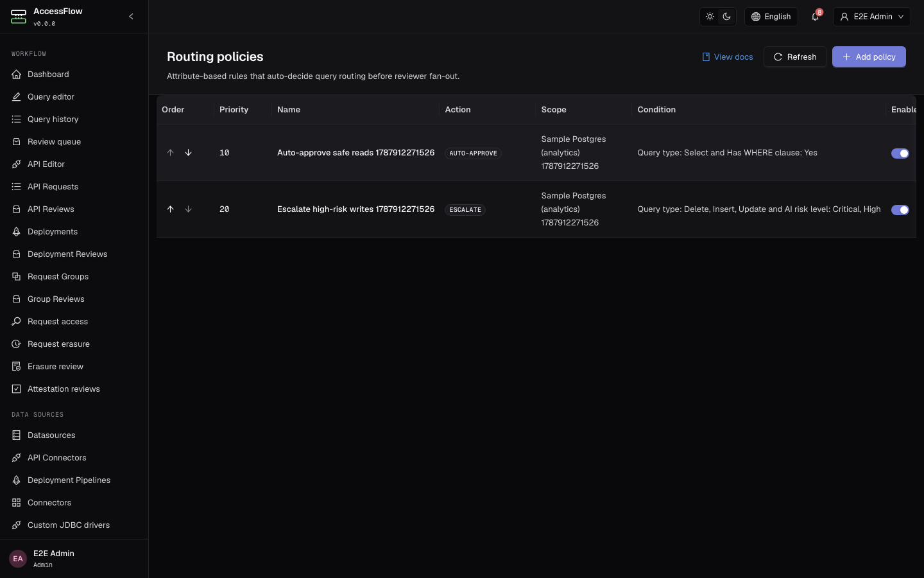Click the AccessFlow logo icon
924x578 pixels.
coord(19,17)
